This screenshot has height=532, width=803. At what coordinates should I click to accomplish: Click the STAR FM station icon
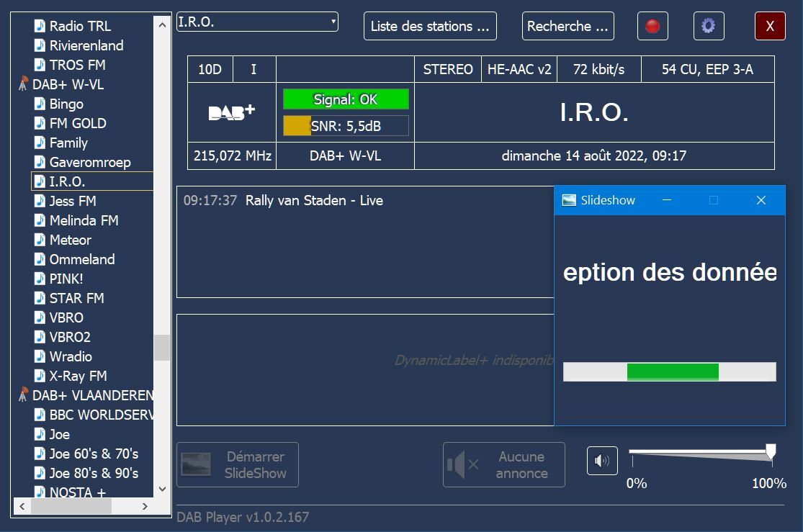click(40, 298)
